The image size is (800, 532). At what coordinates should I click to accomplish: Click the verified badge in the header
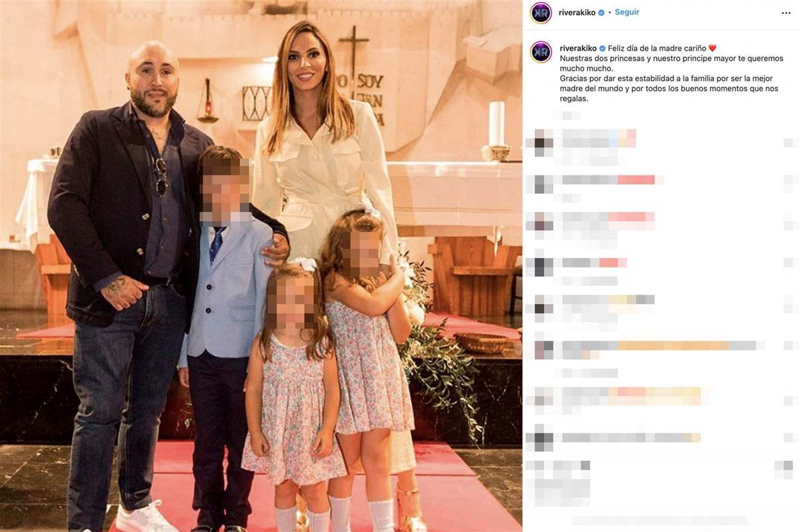point(601,13)
